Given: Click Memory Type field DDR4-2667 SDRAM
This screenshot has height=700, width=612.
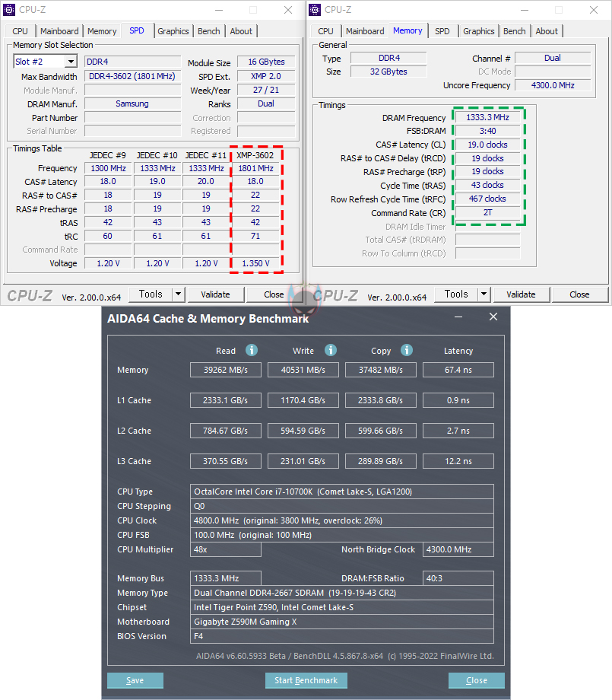Looking at the screenshot, I should (341, 593).
